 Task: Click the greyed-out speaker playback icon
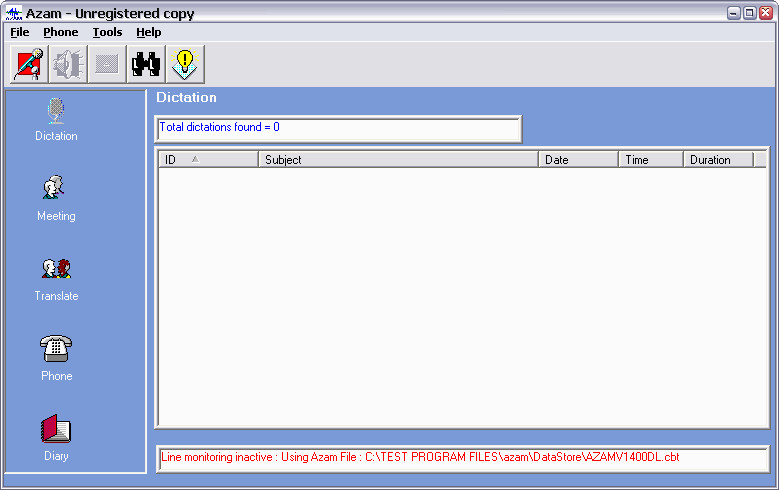click(x=68, y=64)
